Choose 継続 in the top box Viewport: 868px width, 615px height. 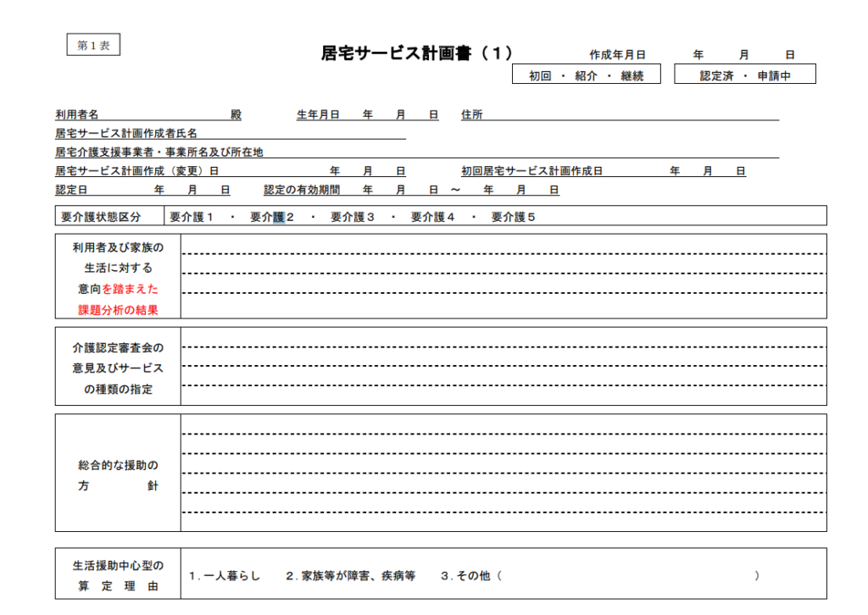point(632,75)
